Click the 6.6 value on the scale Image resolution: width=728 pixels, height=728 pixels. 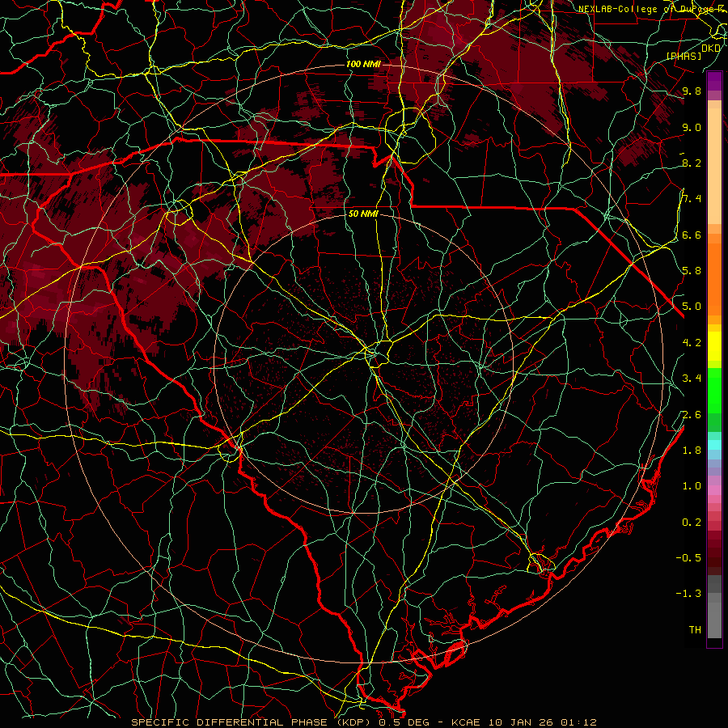pyautogui.click(x=692, y=235)
